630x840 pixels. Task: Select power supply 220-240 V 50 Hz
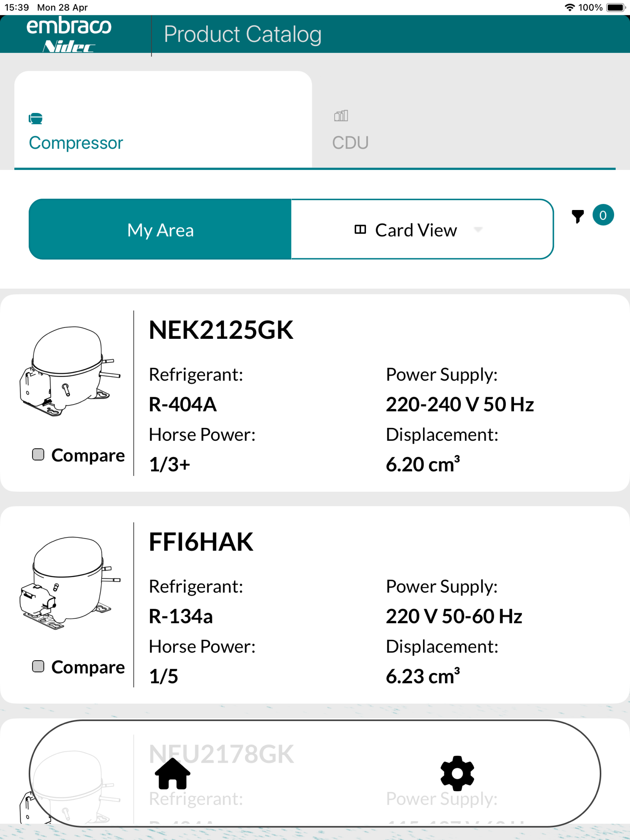[x=460, y=404]
